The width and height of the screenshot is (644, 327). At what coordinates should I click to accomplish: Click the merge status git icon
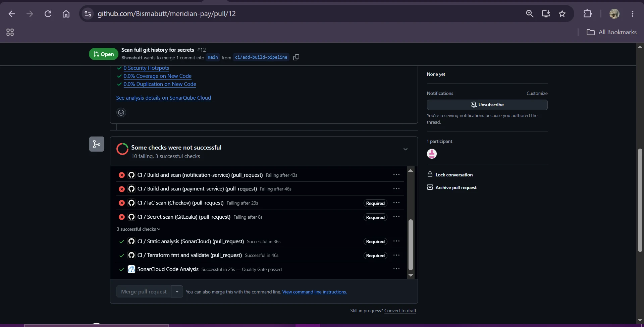pyautogui.click(x=97, y=144)
